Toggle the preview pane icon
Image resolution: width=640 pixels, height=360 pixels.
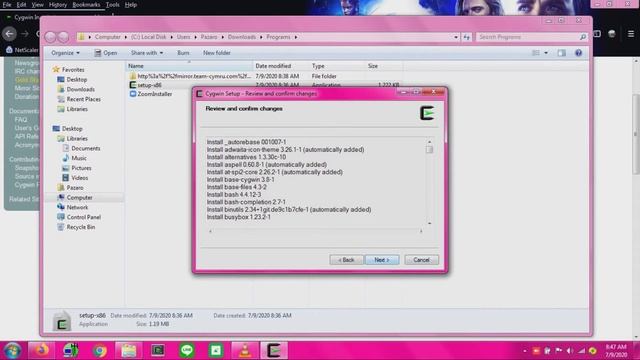click(x=562, y=53)
